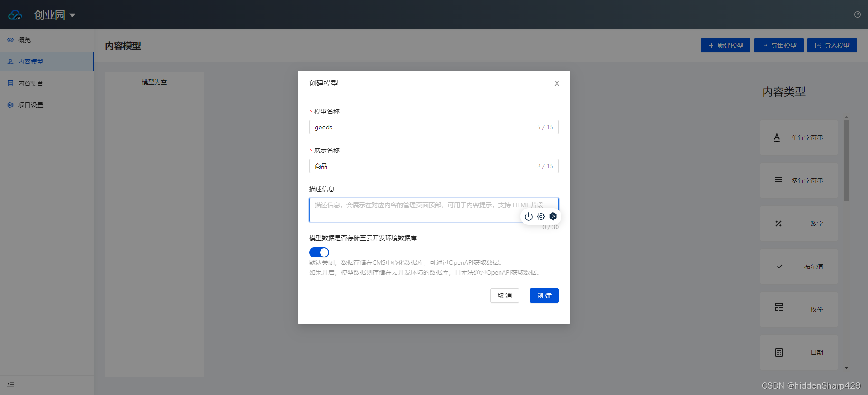Click the 项目设置 gear icon
This screenshot has height=395, width=868.
[x=10, y=105]
